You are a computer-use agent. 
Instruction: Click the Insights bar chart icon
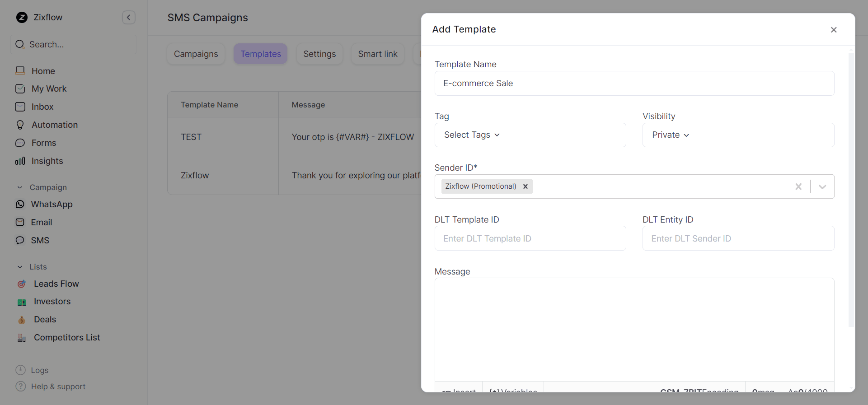(20, 161)
